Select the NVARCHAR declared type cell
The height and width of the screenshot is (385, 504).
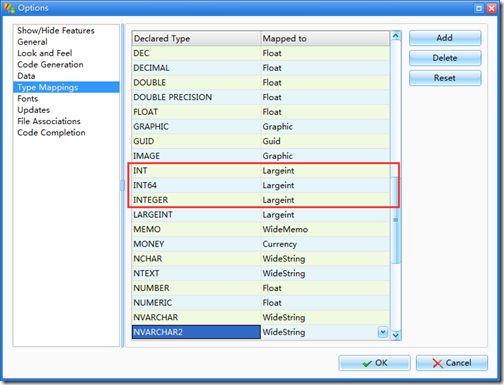point(196,317)
